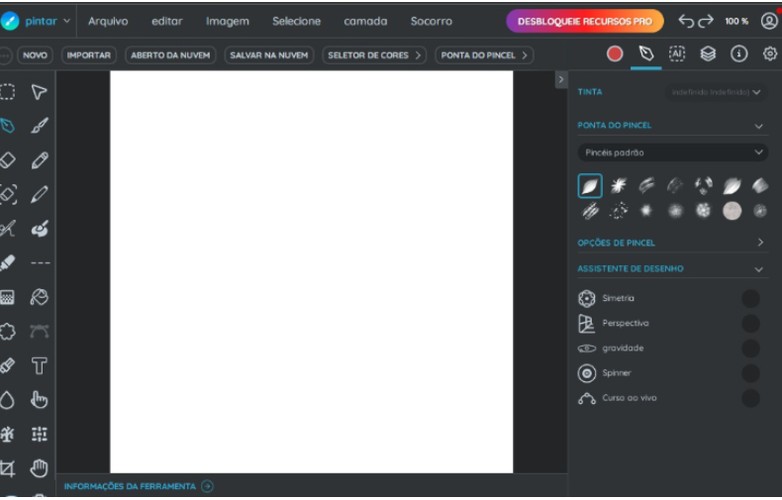Toggle the gravidade assistant switch
This screenshot has width=782, height=500.
point(750,348)
